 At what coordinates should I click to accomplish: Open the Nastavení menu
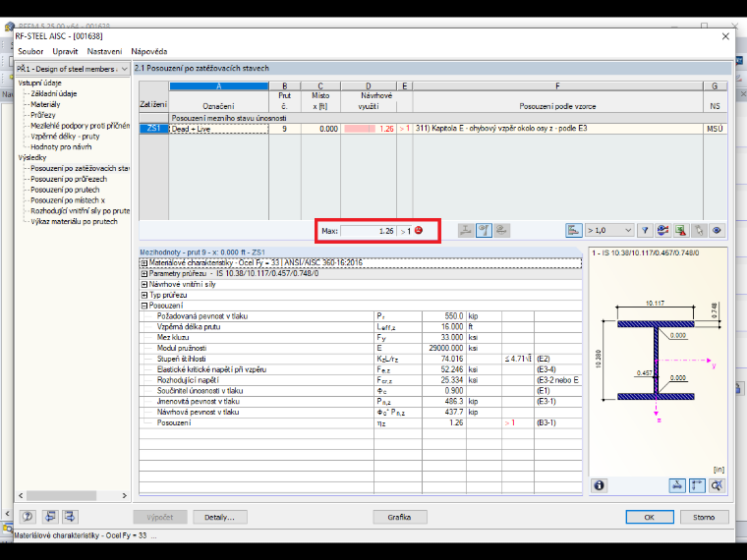point(104,51)
